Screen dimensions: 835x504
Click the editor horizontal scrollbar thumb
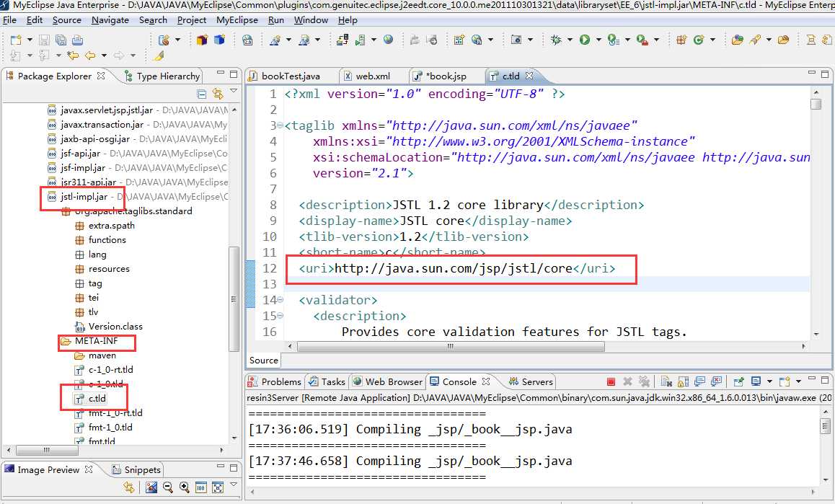coord(451,346)
